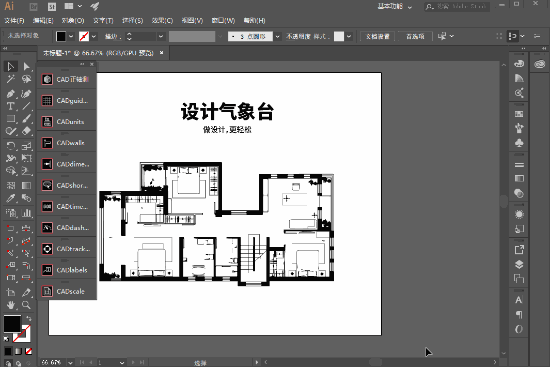Open the artboard number dropdown
Screen dimensions: 550x367
coord(122,362)
